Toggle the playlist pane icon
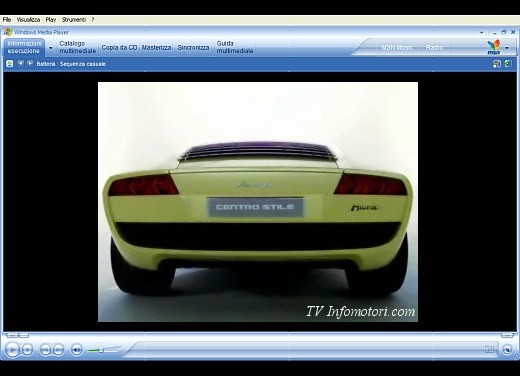This screenshot has height=376, width=520. (508, 64)
